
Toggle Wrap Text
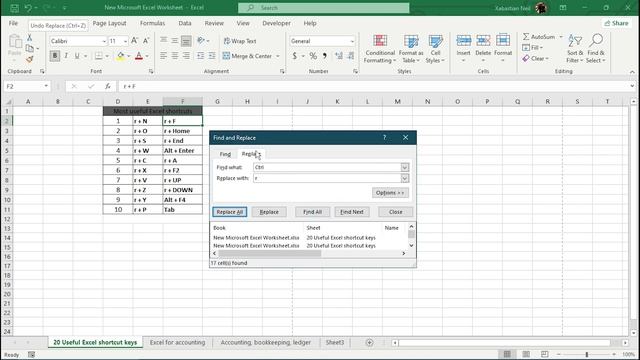(240, 41)
